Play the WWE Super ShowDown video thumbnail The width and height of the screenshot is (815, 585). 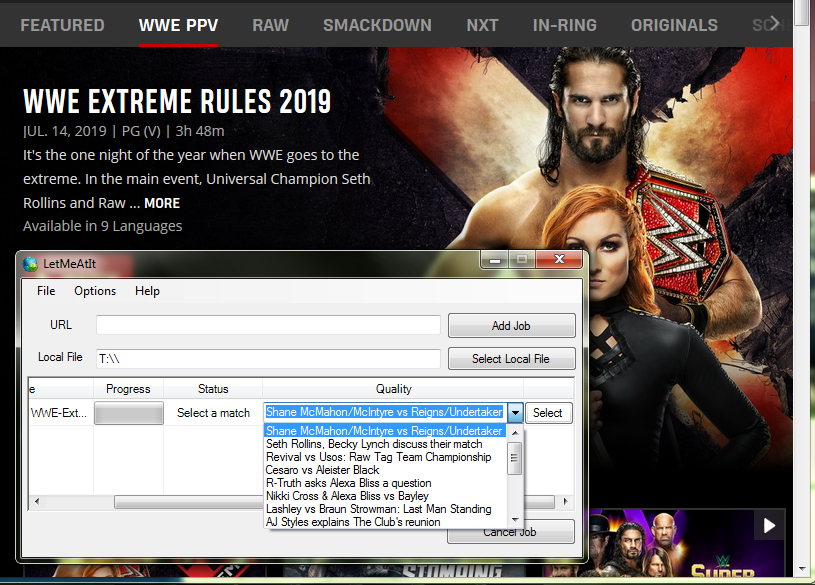pyautogui.click(x=768, y=525)
